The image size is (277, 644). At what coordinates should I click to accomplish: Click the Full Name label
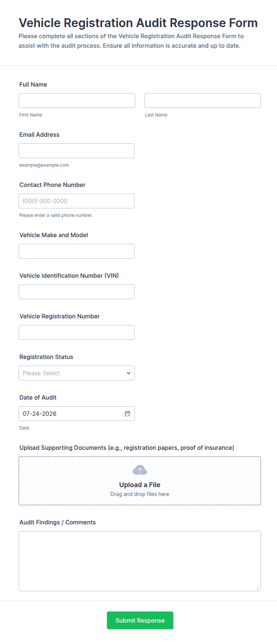coord(33,85)
